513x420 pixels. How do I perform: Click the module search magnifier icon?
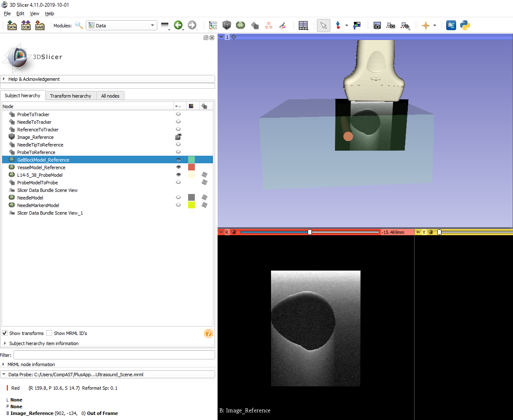tap(79, 25)
